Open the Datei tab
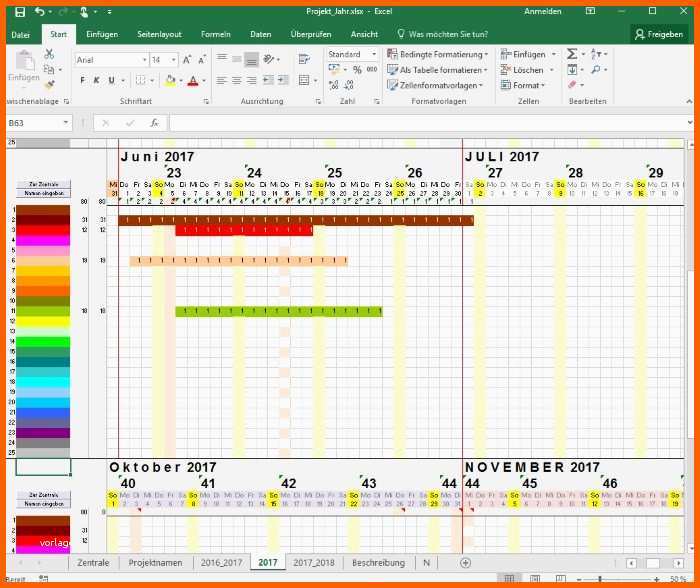 (x=21, y=34)
